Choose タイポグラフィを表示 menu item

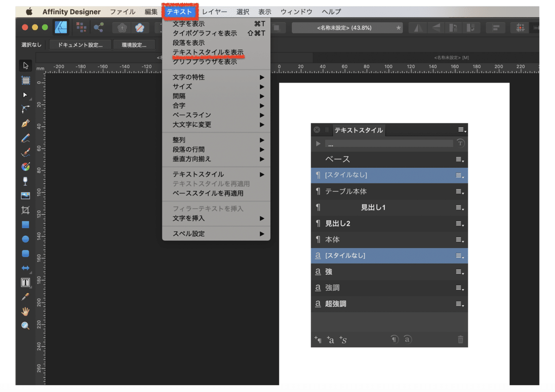(x=216, y=33)
